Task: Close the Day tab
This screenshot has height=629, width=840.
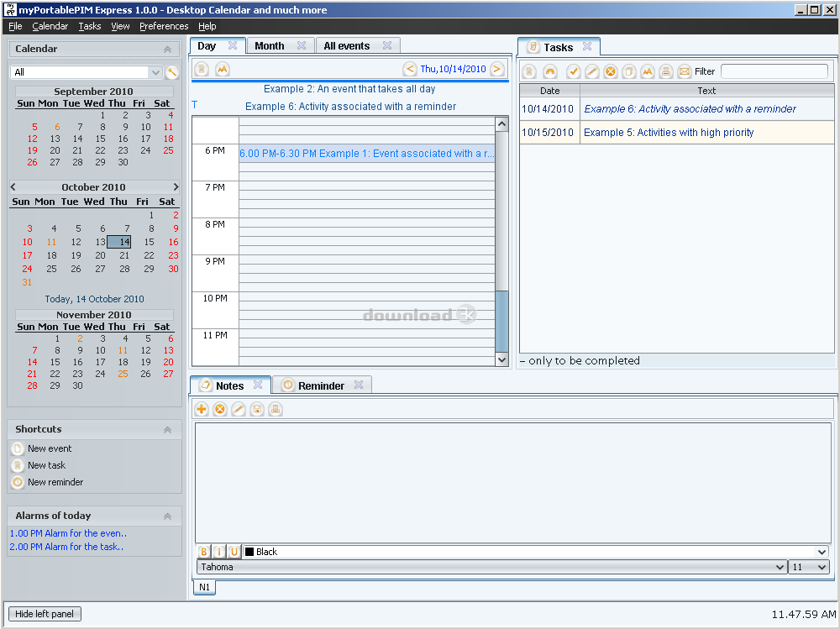Action: 233,45
